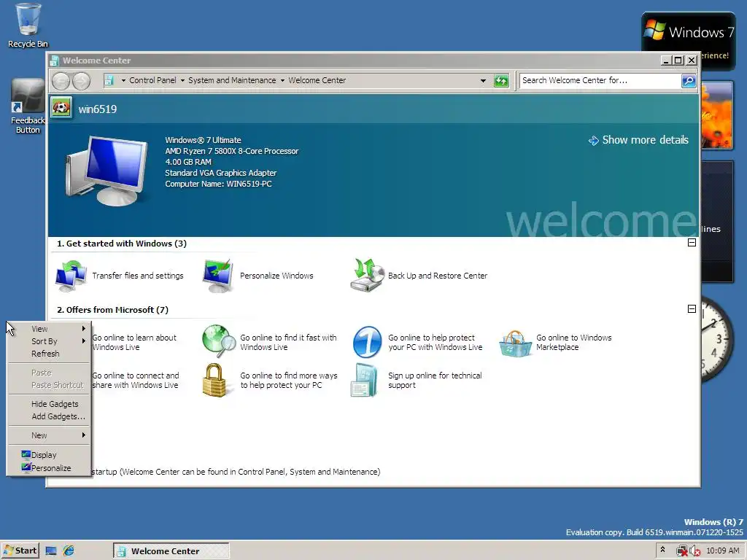Click the blue OneCare protect PC icon

[x=367, y=341]
